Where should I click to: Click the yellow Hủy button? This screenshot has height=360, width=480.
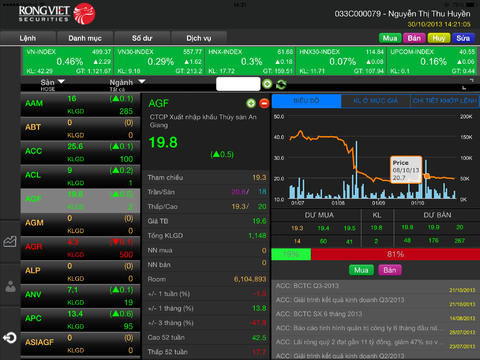point(439,38)
